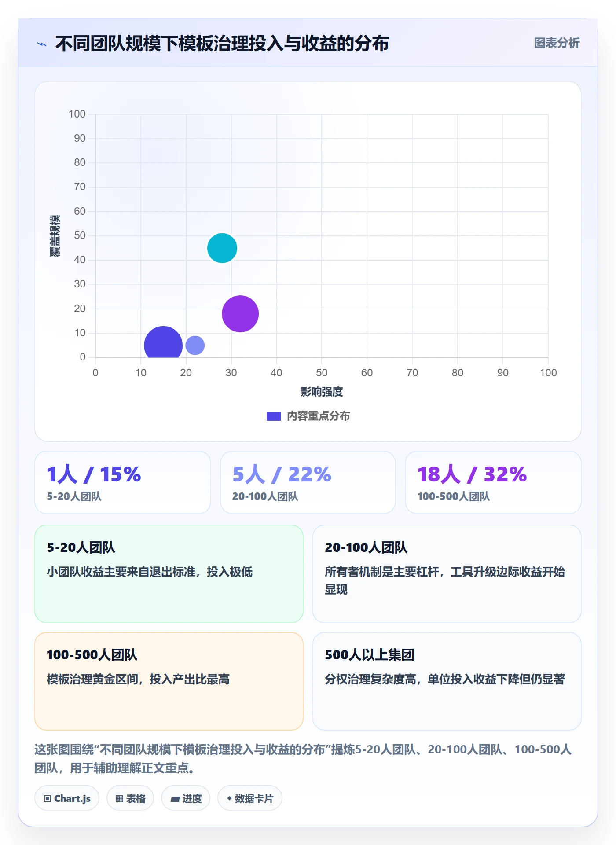The width and height of the screenshot is (616, 845).
Task: Click the lightning bolt icon beside the title
Action: [x=42, y=44]
